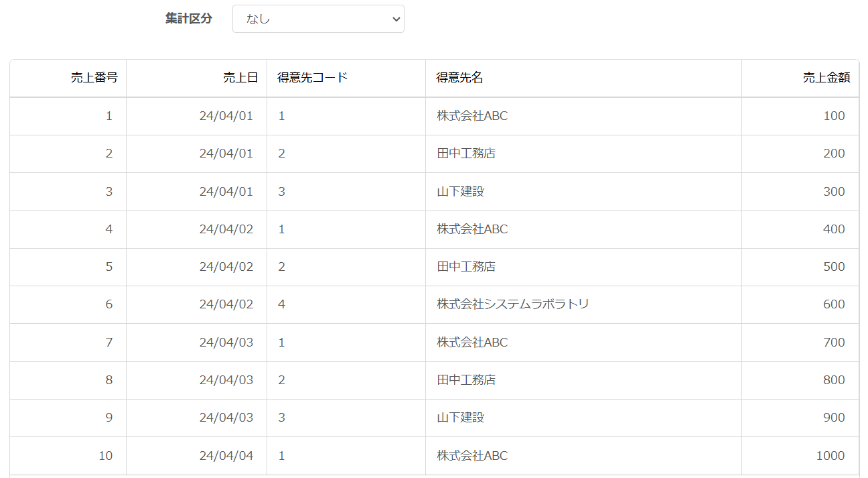
Task: Click the sales amount cell showing 1000
Action: (x=800, y=456)
